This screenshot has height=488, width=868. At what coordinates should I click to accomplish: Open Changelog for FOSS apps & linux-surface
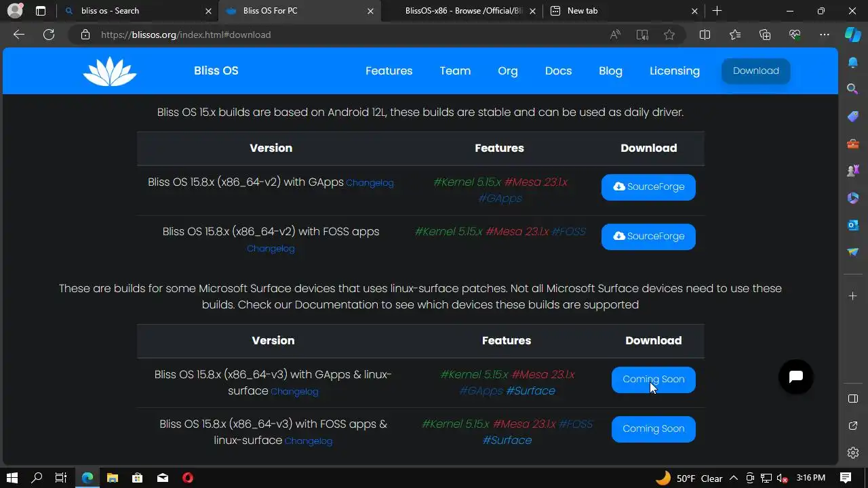309,441
